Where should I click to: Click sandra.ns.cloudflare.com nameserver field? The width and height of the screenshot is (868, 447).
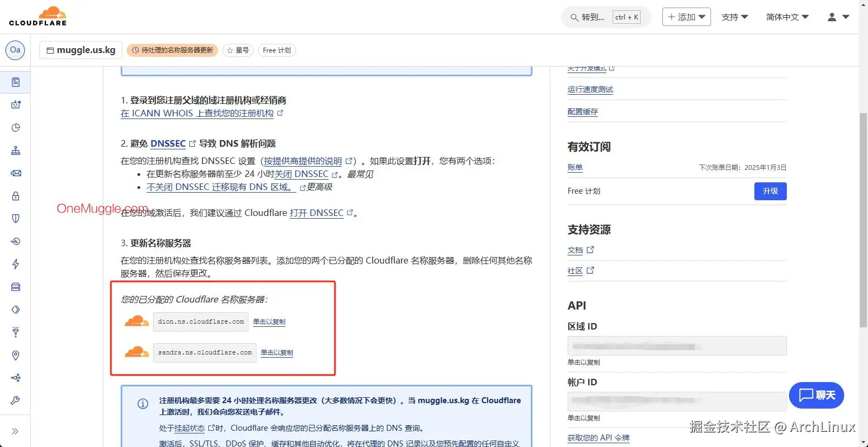coord(205,352)
